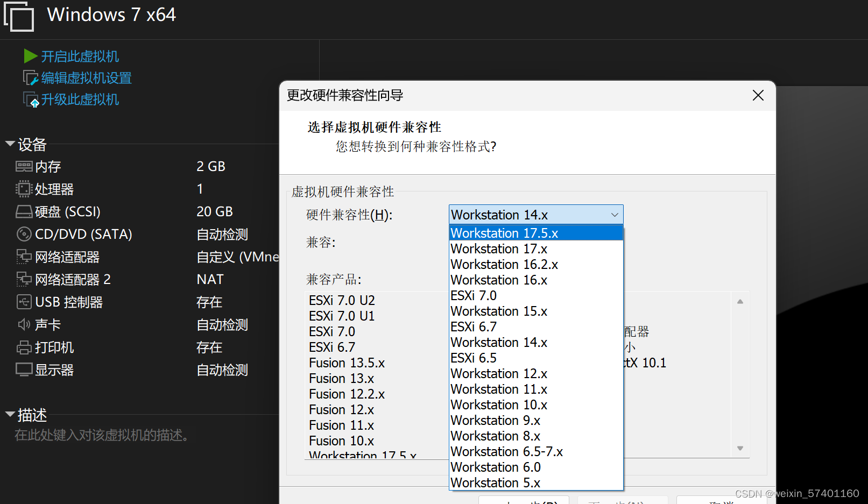
Task: Open the 硬件兼容性 dropdown arrow
Action: (614, 215)
